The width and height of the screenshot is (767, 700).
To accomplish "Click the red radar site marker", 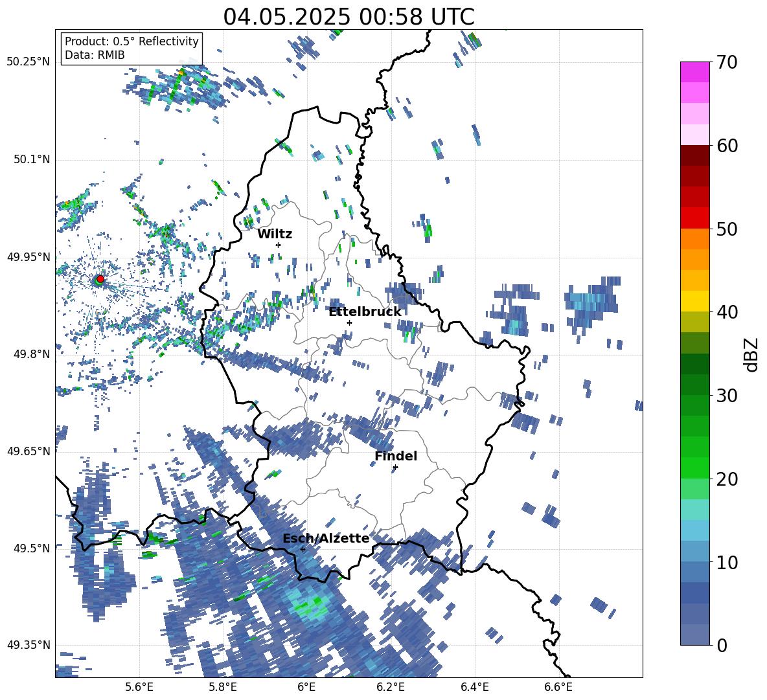I will click(x=100, y=279).
